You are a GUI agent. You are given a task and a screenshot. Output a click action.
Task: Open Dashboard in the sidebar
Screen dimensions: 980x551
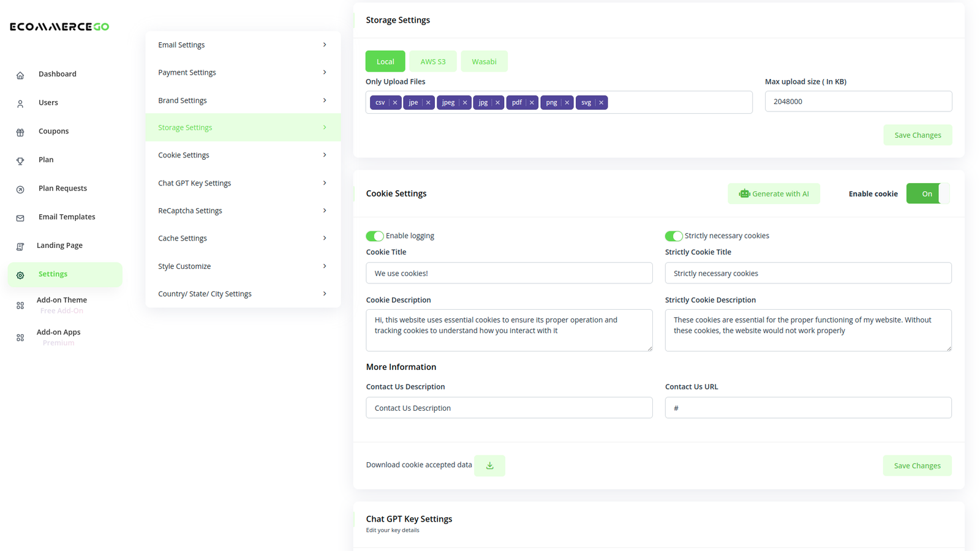pyautogui.click(x=58, y=74)
